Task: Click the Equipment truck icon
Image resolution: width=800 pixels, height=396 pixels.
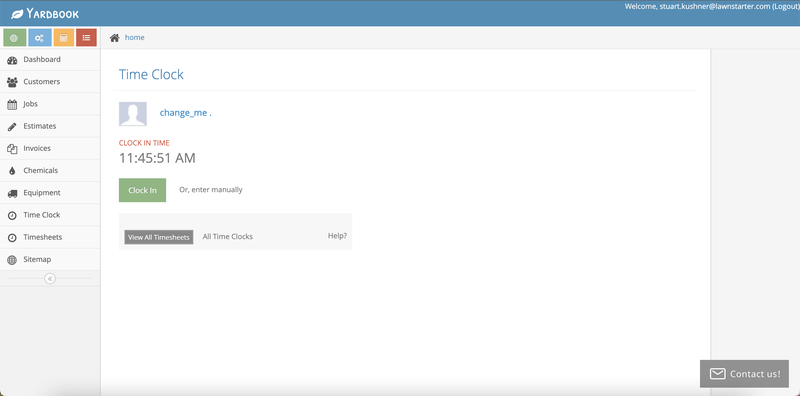Action: click(12, 193)
